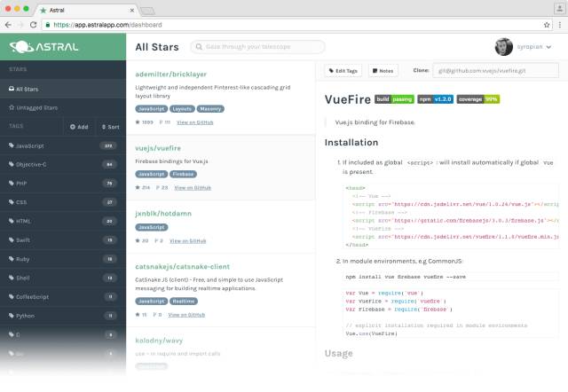Open browser menu three-dot icon

[560, 25]
